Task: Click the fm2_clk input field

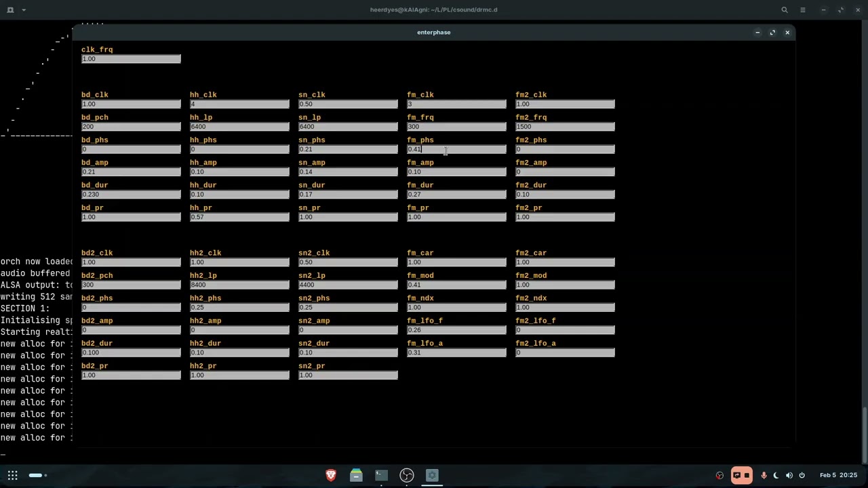Action: pos(565,104)
